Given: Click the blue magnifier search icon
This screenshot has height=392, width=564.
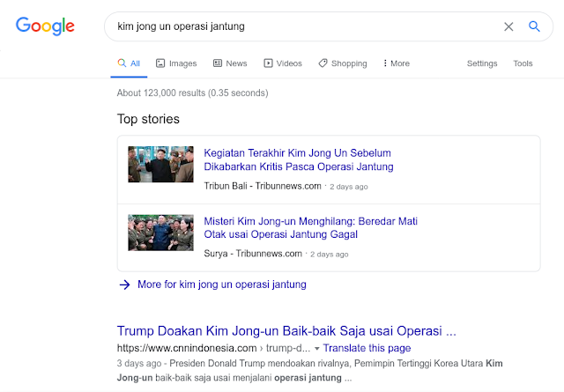Looking at the screenshot, I should click(534, 26).
